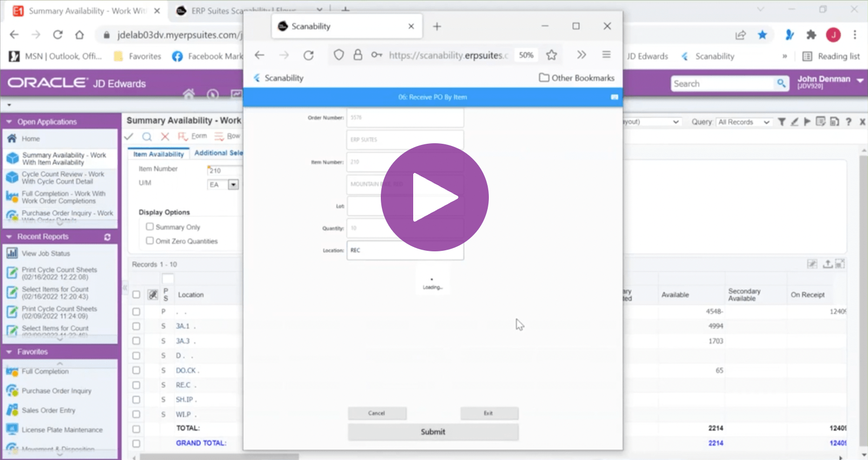Select the Item Availability tab

pos(158,154)
